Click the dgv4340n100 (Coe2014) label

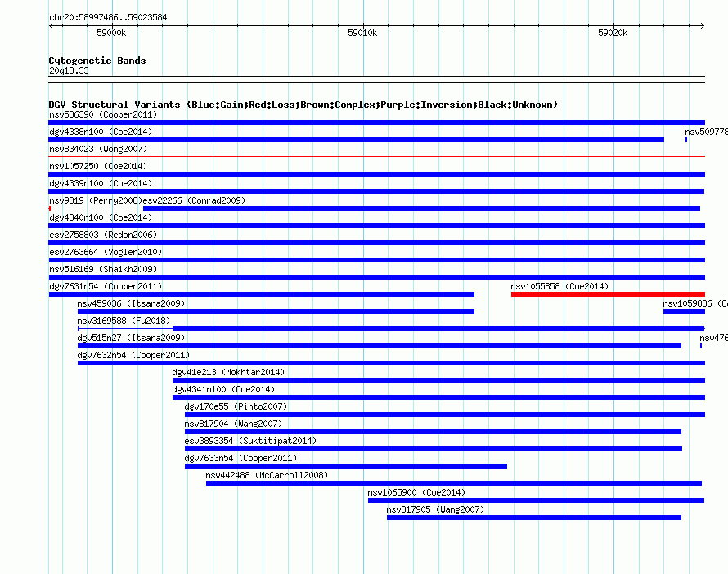pos(101,217)
